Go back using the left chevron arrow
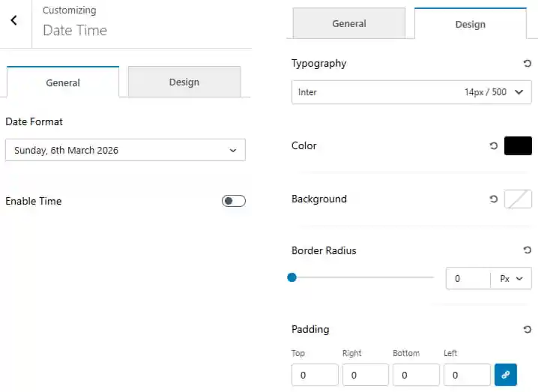Screen dimensions: 538x392 point(13,20)
